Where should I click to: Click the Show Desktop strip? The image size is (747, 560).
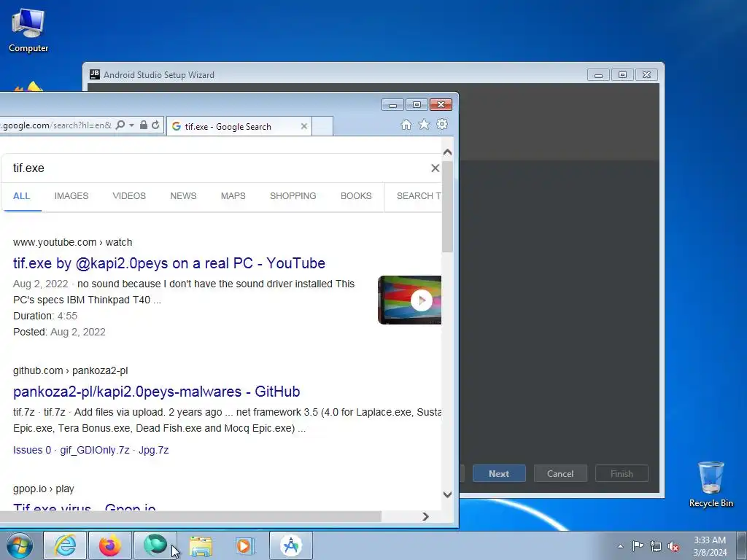[x=742, y=545]
